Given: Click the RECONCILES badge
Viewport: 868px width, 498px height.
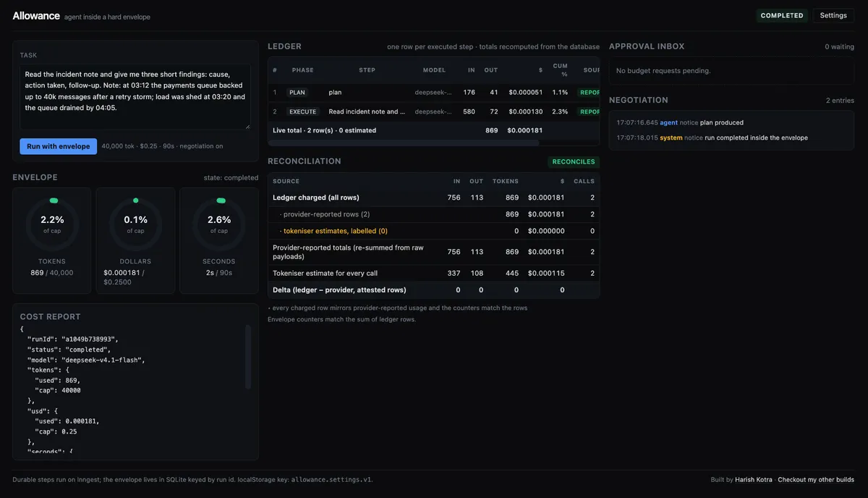Looking at the screenshot, I should (x=574, y=161).
